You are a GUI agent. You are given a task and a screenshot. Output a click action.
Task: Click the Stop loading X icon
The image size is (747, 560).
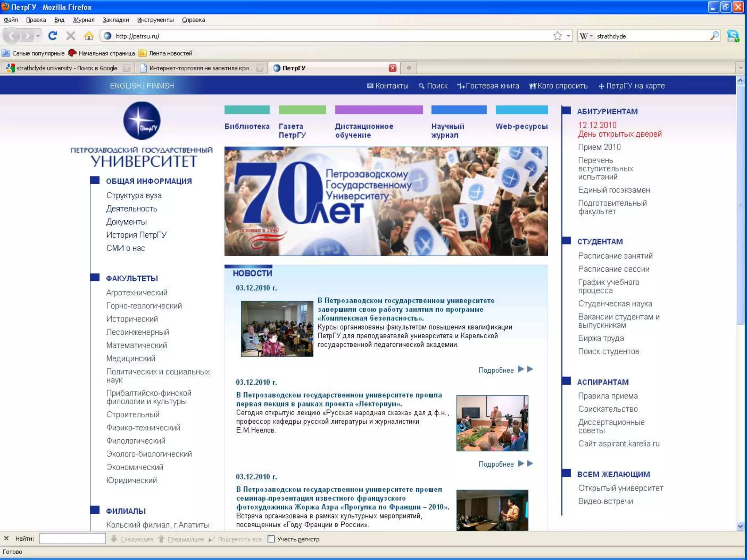click(x=71, y=36)
